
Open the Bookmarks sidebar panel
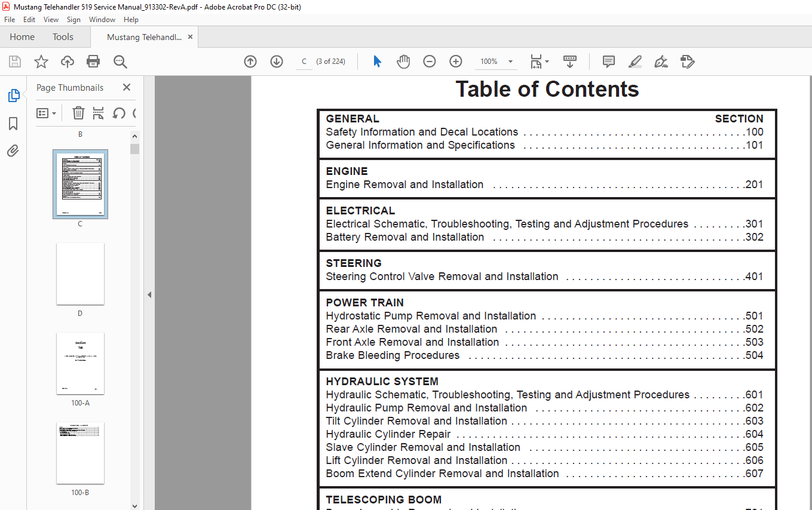[13, 124]
